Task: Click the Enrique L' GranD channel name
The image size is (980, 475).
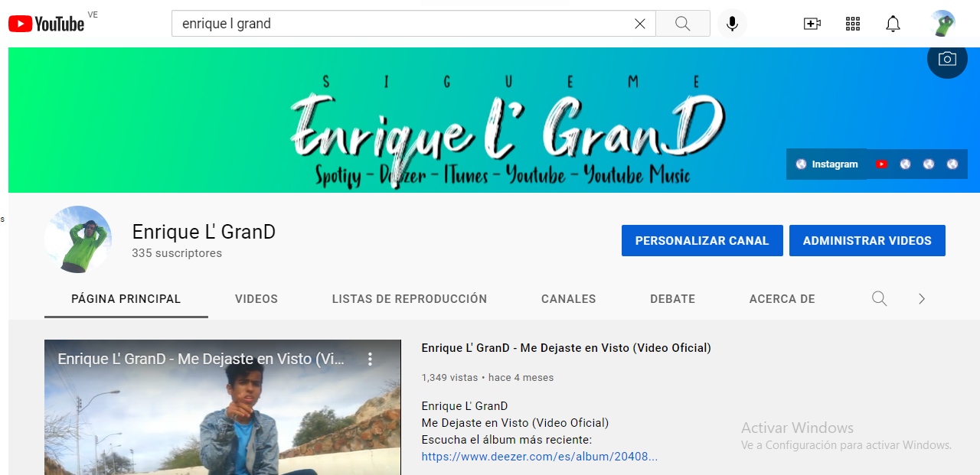Action: click(204, 232)
